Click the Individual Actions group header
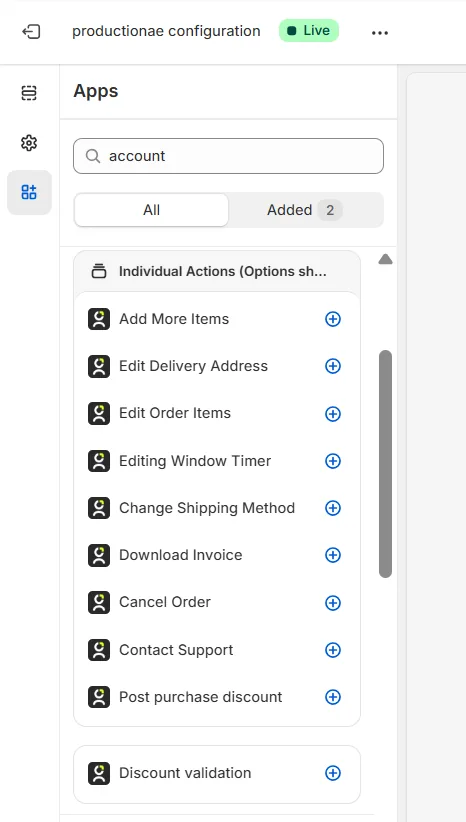Screen dimensions: 466x822 pyautogui.click(x=217, y=272)
